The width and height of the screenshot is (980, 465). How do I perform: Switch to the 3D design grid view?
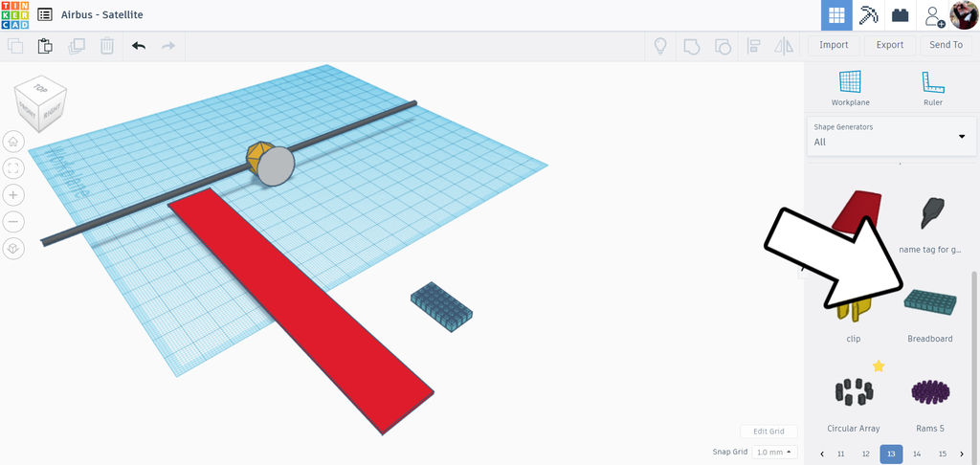click(x=836, y=15)
